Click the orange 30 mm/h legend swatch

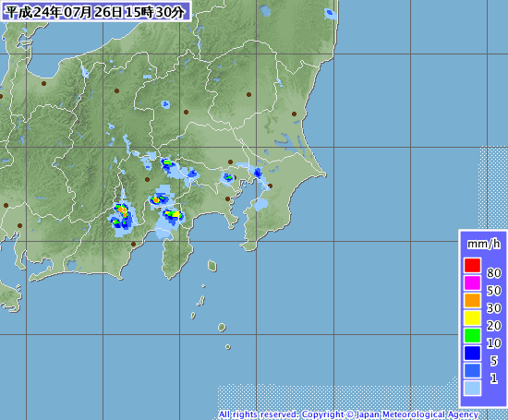click(472, 300)
